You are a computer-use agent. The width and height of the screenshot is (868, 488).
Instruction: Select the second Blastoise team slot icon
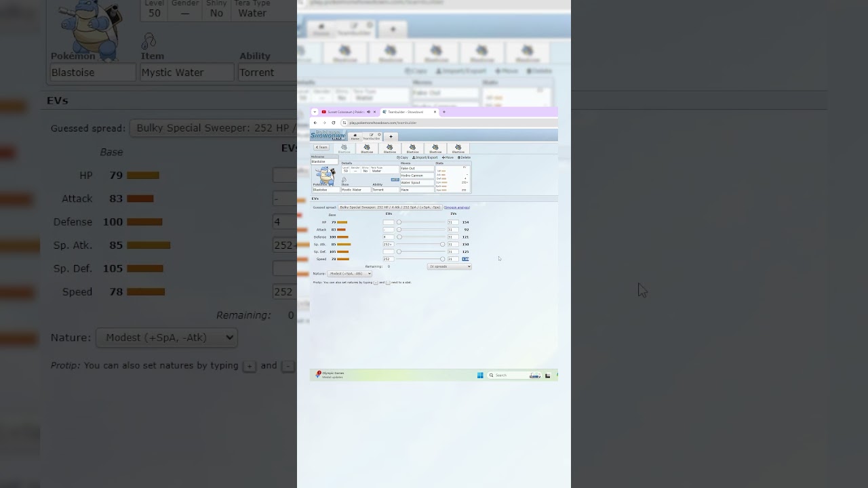click(367, 148)
